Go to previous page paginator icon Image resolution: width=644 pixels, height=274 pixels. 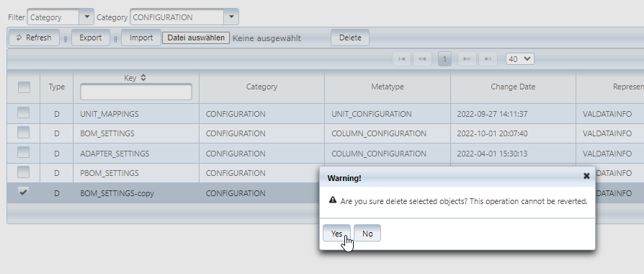pyautogui.click(x=422, y=59)
